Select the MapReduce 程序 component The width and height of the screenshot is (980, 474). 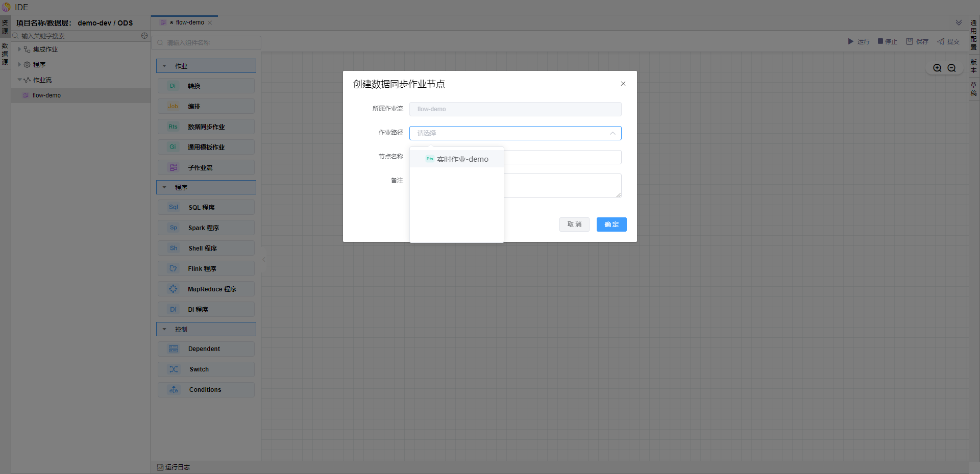[x=206, y=289]
